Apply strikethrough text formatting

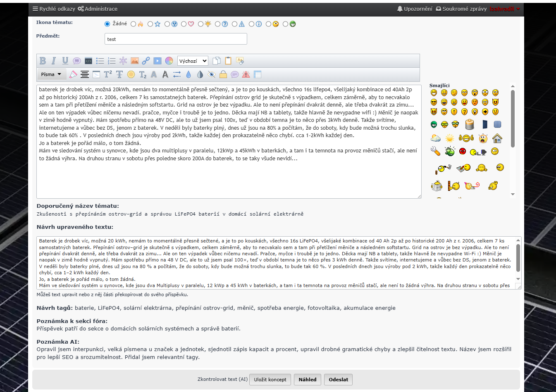[x=119, y=74]
